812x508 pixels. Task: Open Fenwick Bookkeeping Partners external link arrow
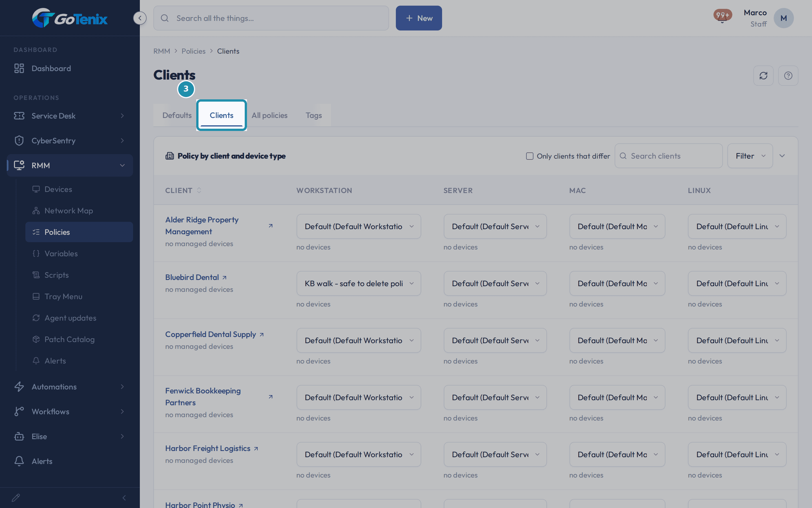270,397
